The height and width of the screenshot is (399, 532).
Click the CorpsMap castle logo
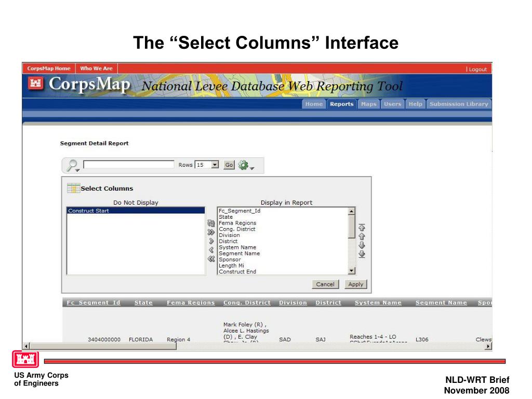pos(36,84)
